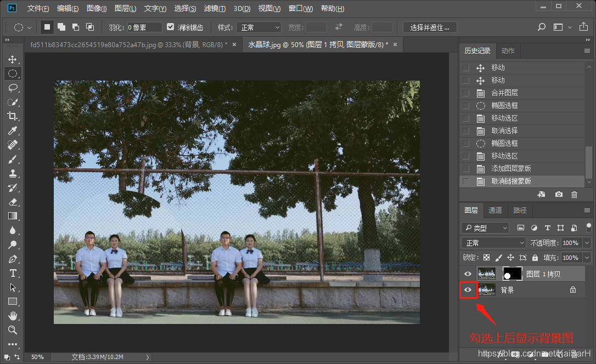Image resolution: width=596 pixels, height=364 pixels.
Task: Toggle lock all padlock icon
Action: coord(535,258)
